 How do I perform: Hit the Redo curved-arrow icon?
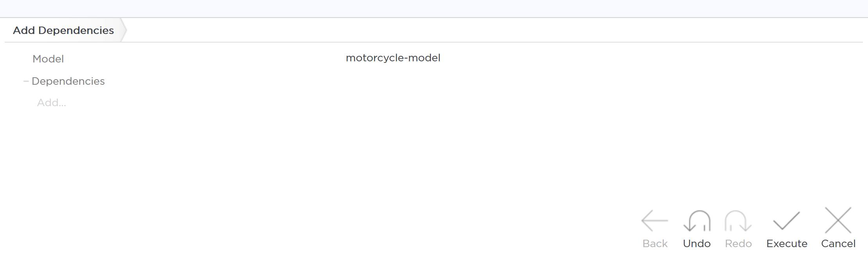click(738, 221)
